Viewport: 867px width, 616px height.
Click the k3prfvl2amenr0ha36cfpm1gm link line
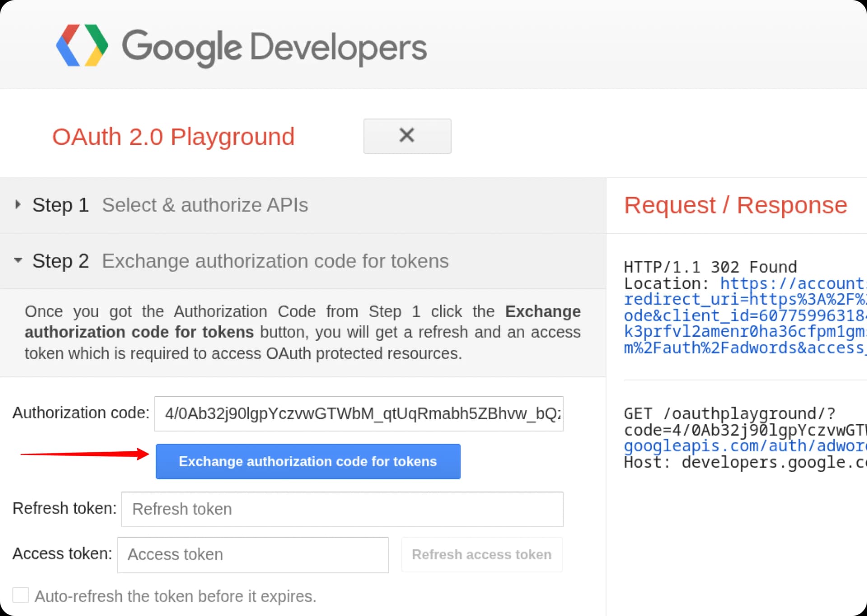[x=745, y=332]
